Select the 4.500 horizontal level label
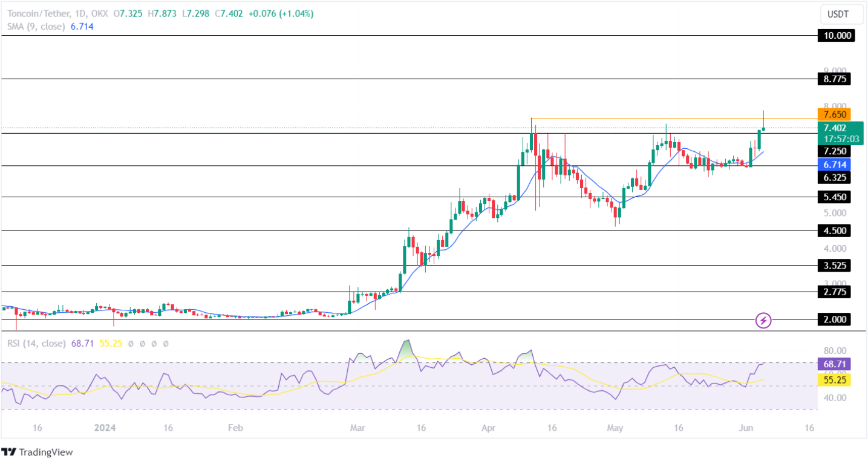Screen dimensions: 868x458 [x=834, y=231]
